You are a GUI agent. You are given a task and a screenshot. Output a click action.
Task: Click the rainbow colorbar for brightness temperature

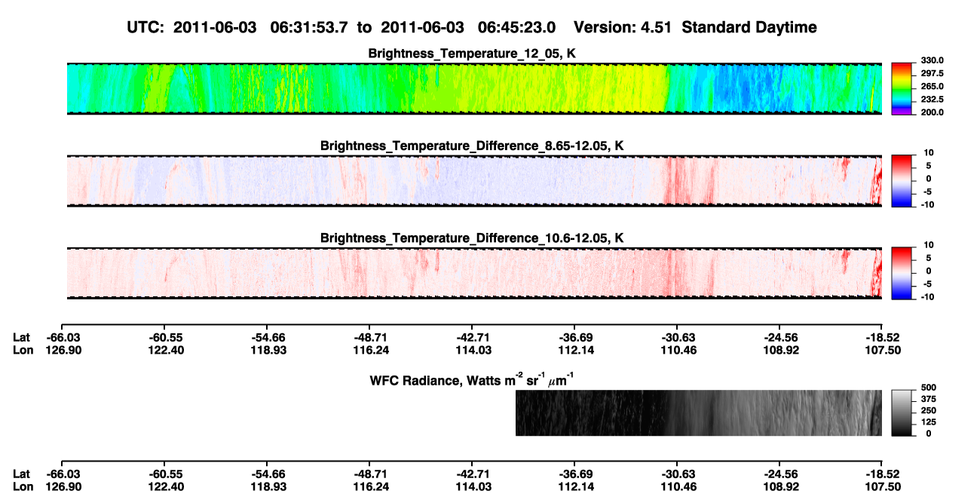(x=902, y=90)
